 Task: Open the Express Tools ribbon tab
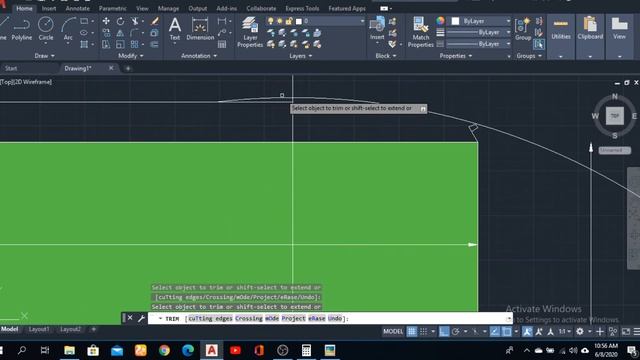(x=302, y=9)
